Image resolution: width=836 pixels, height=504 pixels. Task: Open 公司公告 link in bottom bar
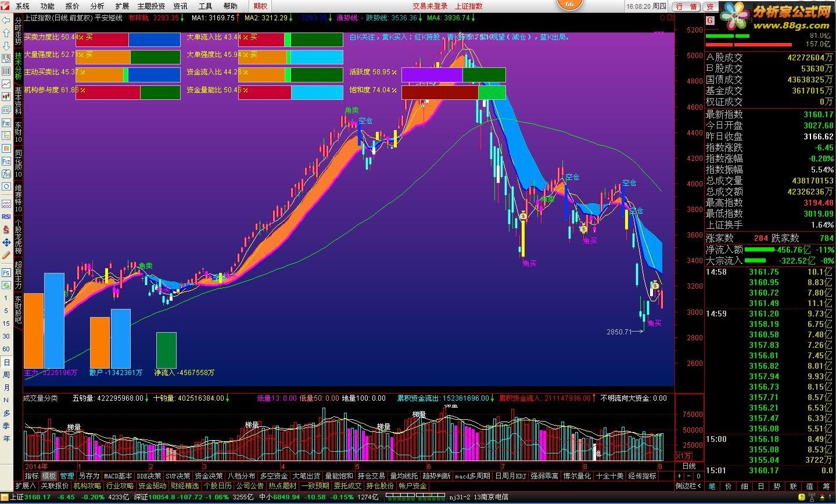tap(250, 486)
